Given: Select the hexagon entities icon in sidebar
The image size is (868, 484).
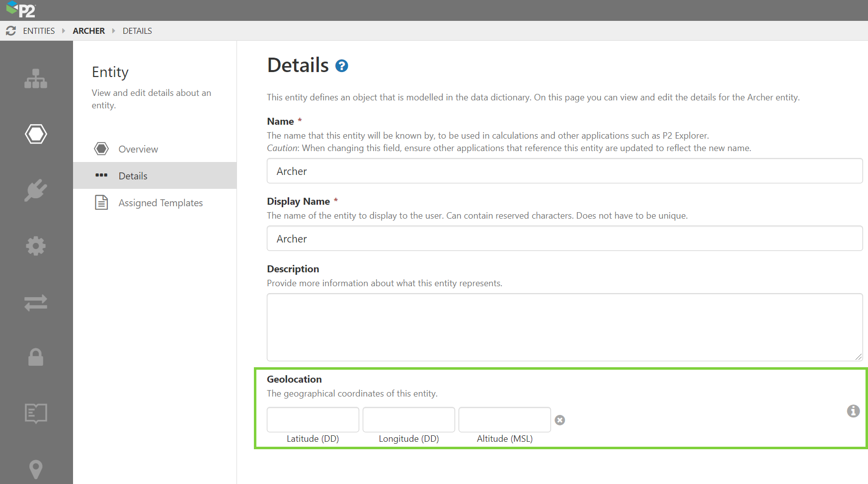Looking at the screenshot, I should [36, 134].
